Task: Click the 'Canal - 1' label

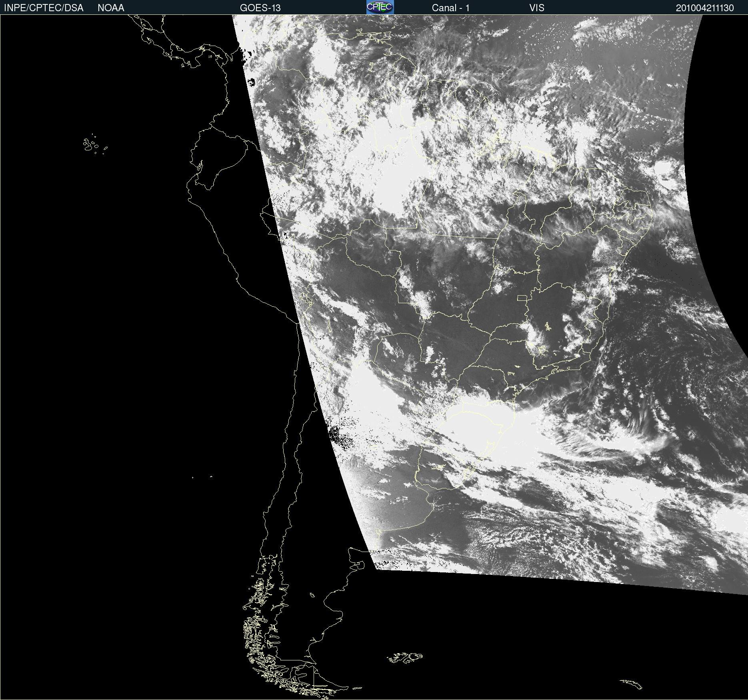Action: click(x=451, y=8)
